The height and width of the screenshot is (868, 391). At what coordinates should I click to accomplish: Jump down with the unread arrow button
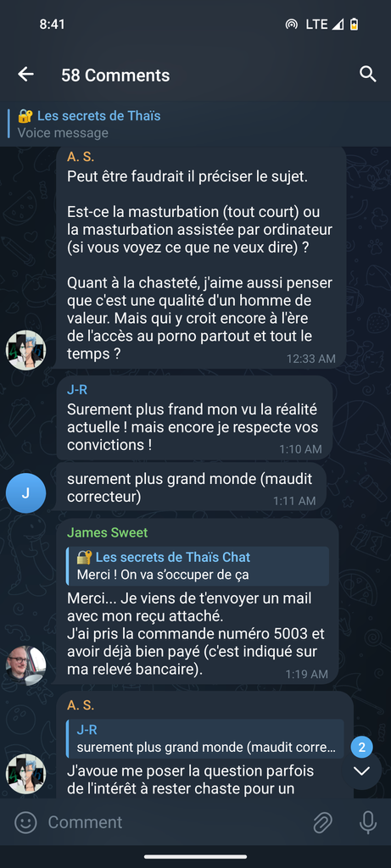[x=361, y=771]
